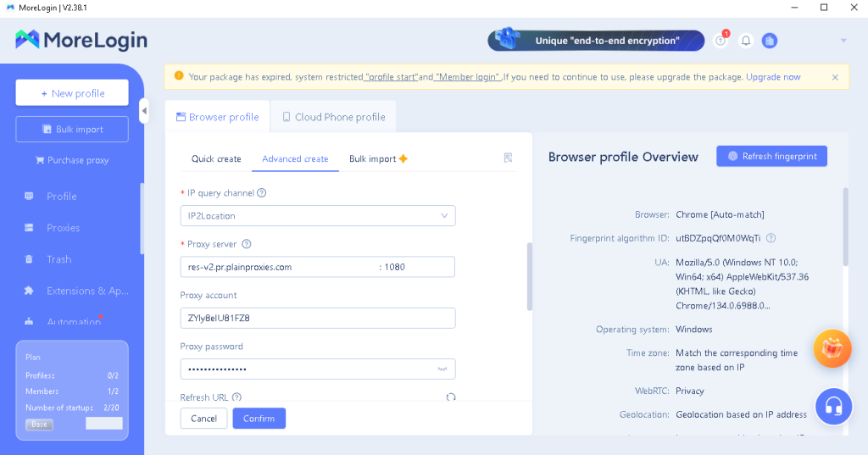
Task: Select the Bulk import tab with star
Action: click(x=378, y=158)
